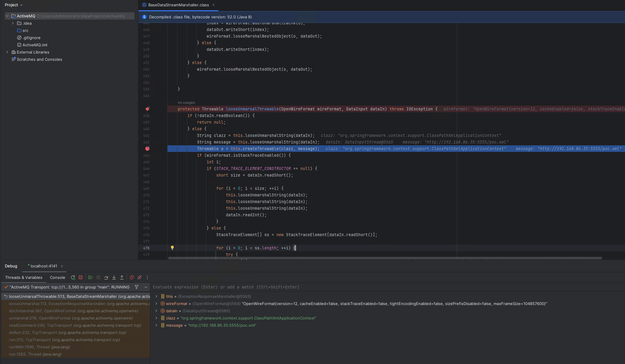Stop the debug session
Viewport: 625px width, 364px height.
click(81, 277)
